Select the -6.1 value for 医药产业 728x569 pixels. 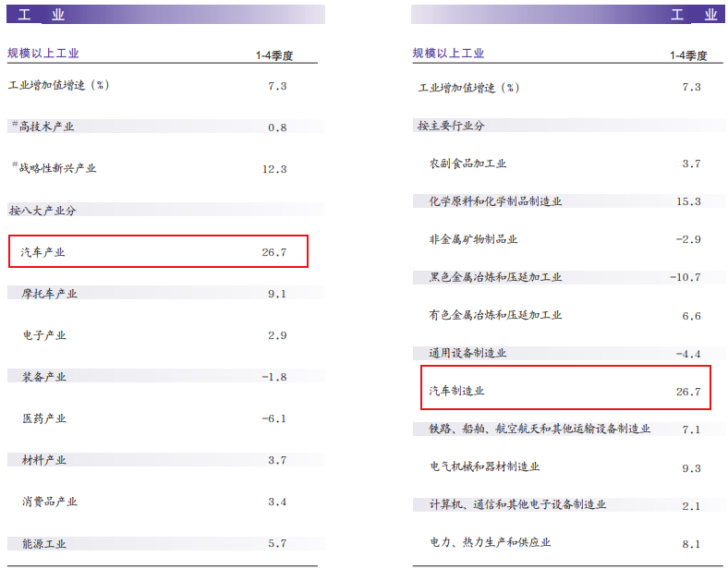[x=274, y=418]
